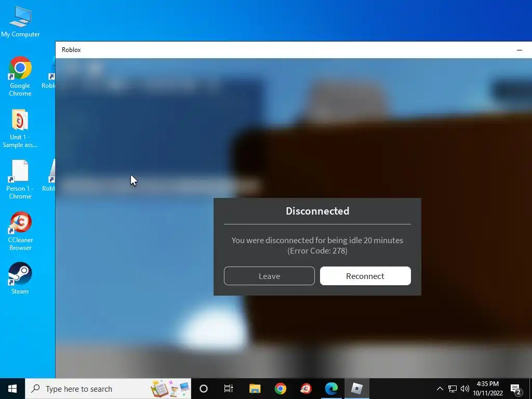Open the Windows Start menu
The image size is (532, 399).
[x=12, y=389]
